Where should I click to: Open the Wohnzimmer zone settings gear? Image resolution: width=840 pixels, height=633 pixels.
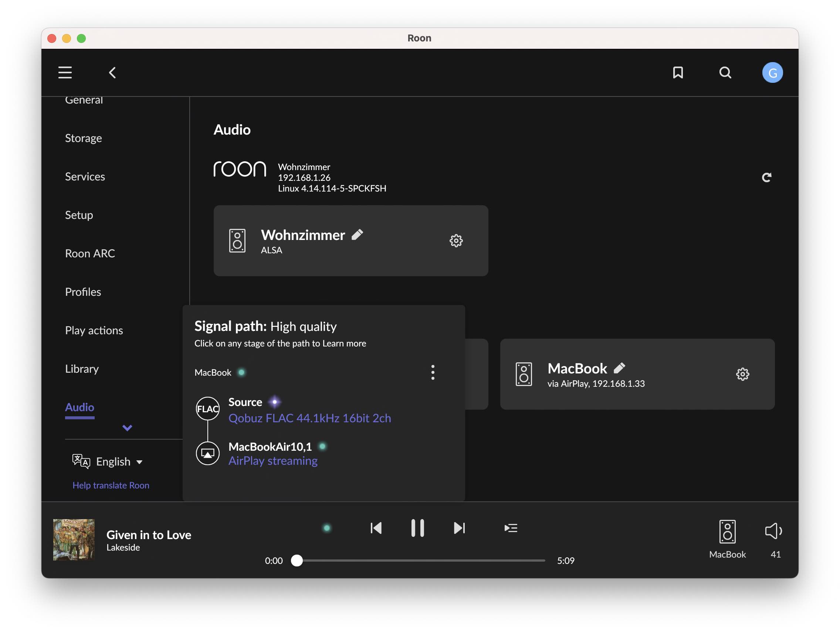456,240
